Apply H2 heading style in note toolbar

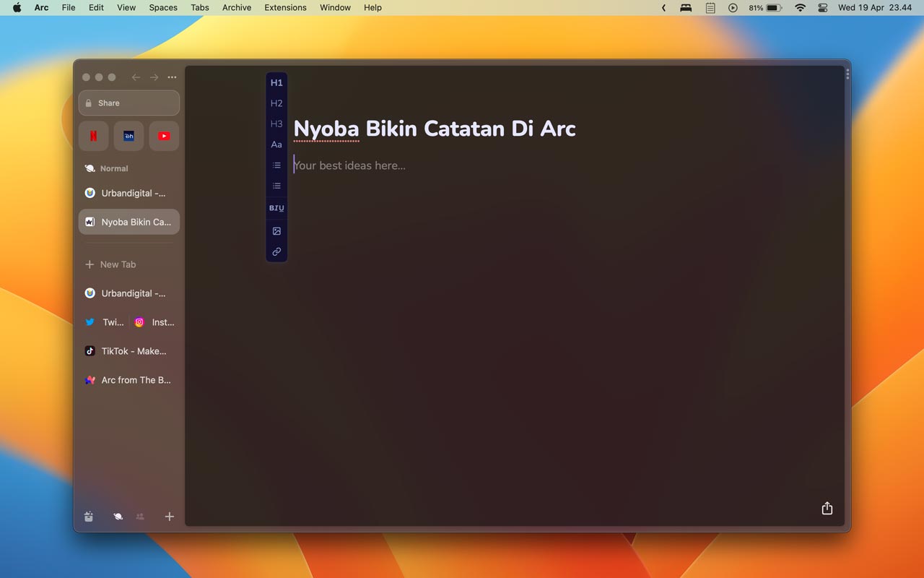(276, 103)
